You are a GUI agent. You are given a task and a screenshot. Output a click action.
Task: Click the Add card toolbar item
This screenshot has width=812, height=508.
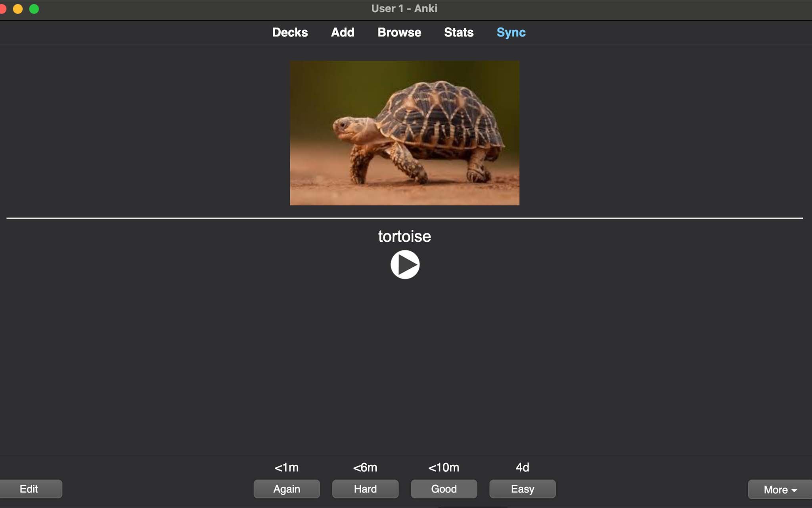click(x=343, y=32)
